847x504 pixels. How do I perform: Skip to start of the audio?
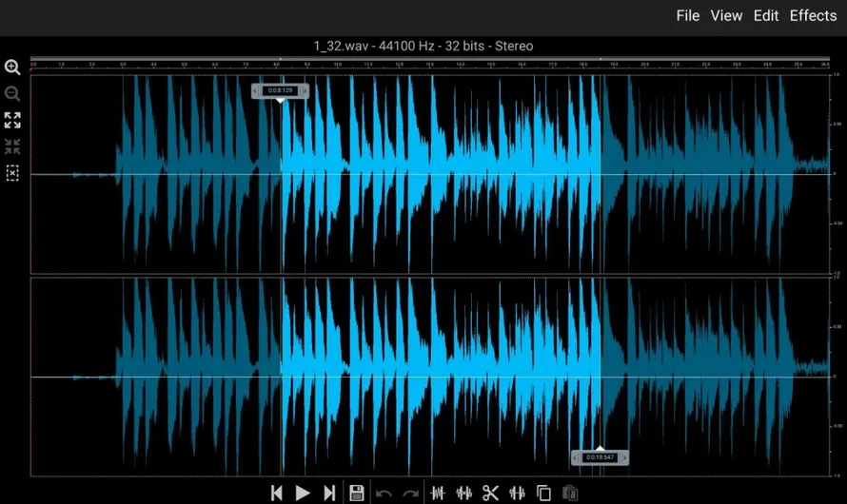277,493
